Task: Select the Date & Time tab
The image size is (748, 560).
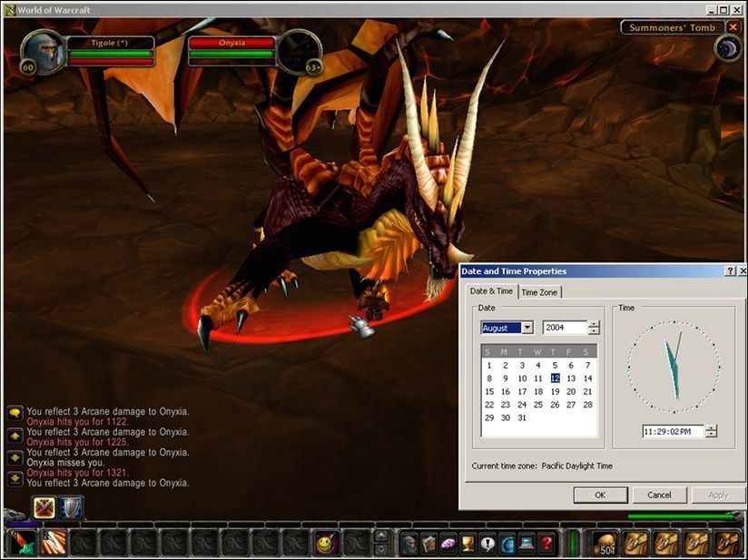Action: [x=491, y=291]
